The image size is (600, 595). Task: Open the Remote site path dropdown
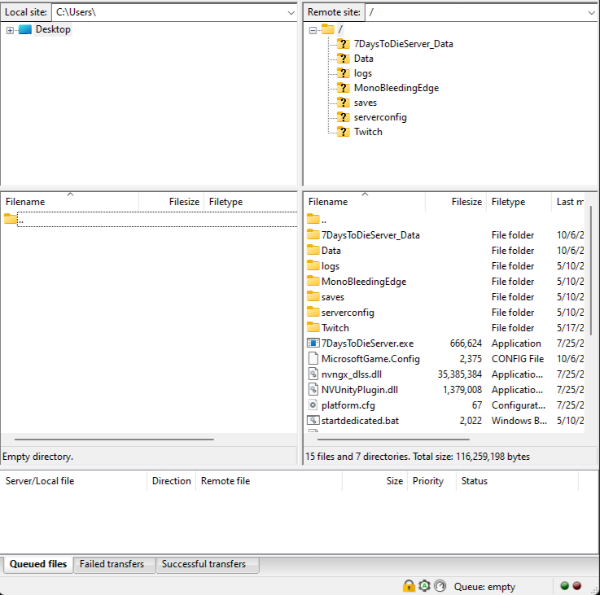coord(590,12)
